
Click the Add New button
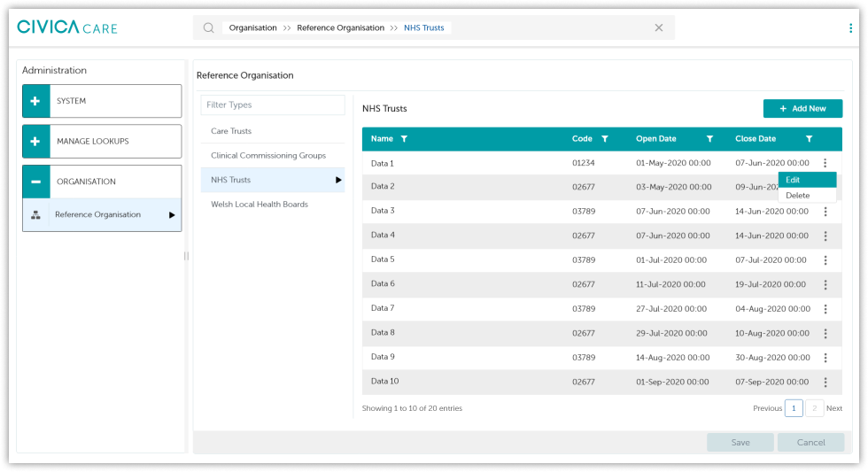point(802,108)
